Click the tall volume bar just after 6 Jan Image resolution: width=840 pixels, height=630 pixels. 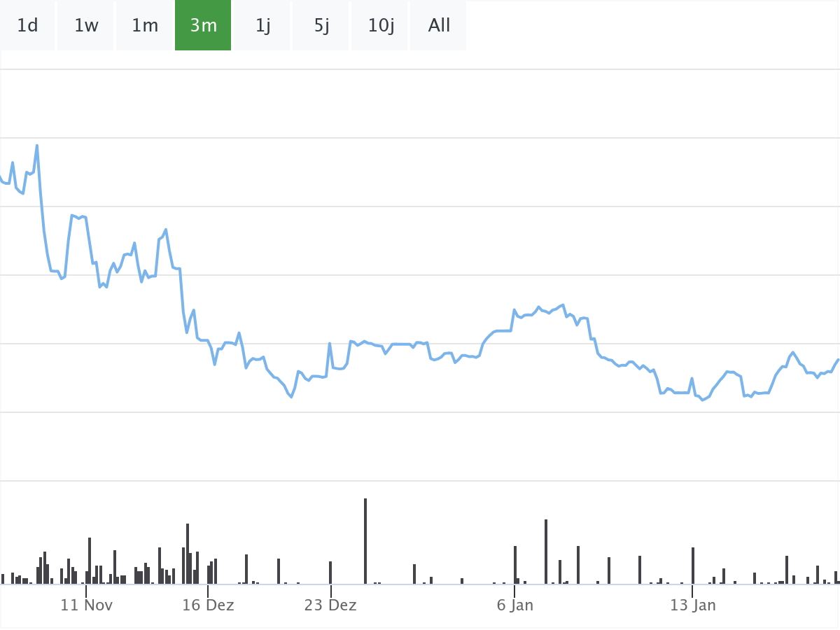pos(546,551)
